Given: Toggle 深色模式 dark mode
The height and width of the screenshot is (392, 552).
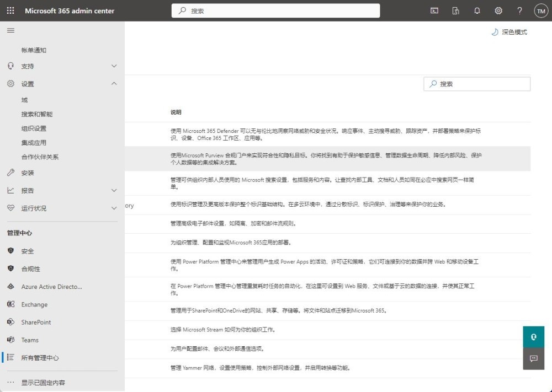Looking at the screenshot, I should coord(509,32).
